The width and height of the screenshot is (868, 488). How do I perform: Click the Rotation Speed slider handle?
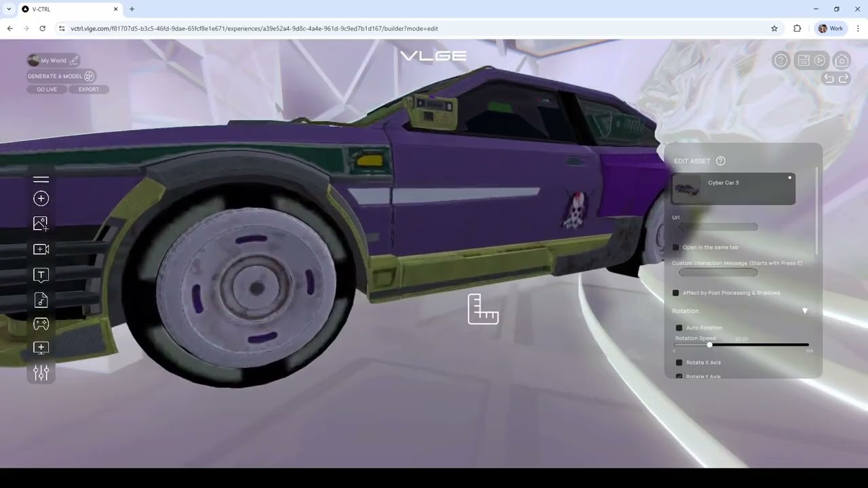tap(709, 344)
